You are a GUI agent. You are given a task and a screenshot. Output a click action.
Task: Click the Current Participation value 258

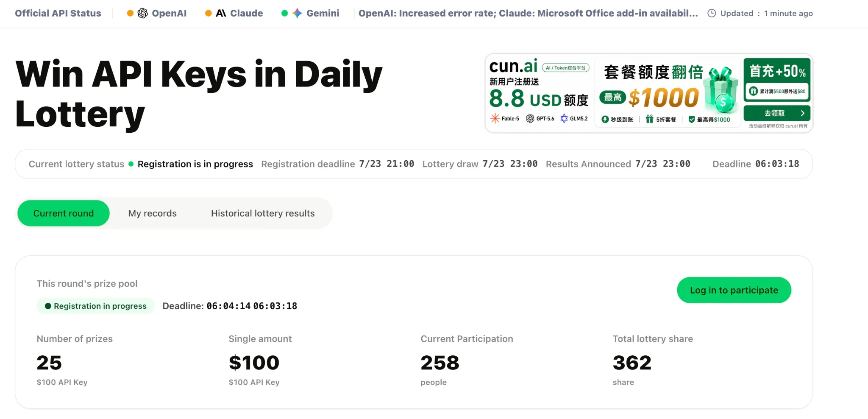pyautogui.click(x=440, y=363)
